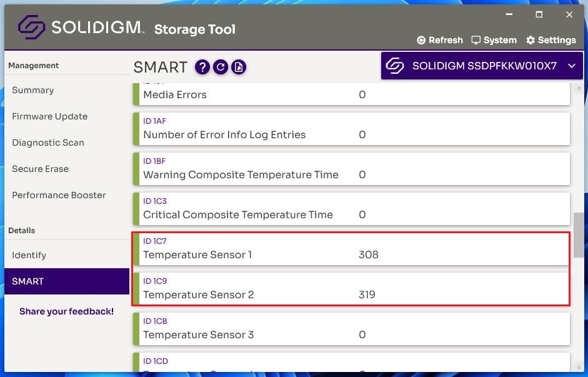Select the Media Errors row
The height and width of the screenshot is (377, 588).
coord(351,94)
